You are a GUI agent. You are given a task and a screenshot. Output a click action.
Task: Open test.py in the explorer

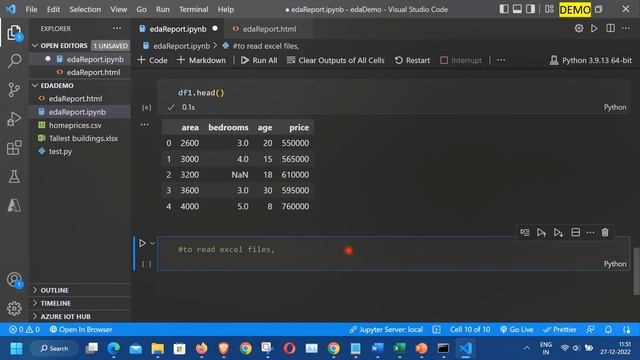(60, 151)
